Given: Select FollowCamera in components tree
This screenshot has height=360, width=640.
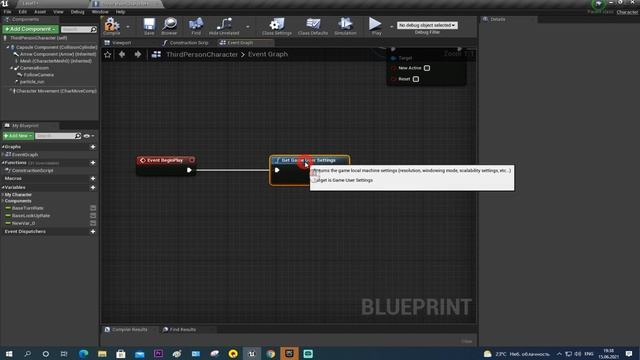Looking at the screenshot, I should [39, 75].
